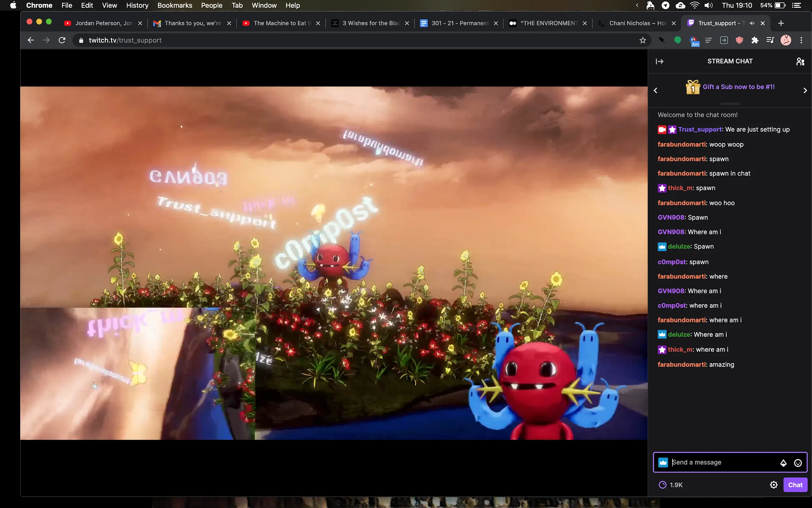Open channel points balance 1.9K
Image resolution: width=812 pixels, height=508 pixels.
click(x=671, y=485)
